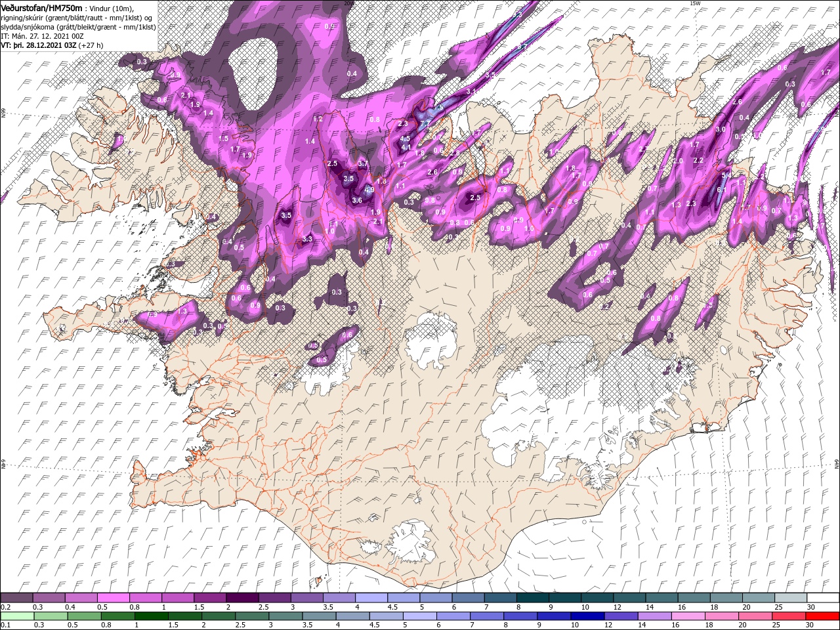
Task: Select darkest purple upper swatch between 2 and 2.5
Action: coord(242,598)
